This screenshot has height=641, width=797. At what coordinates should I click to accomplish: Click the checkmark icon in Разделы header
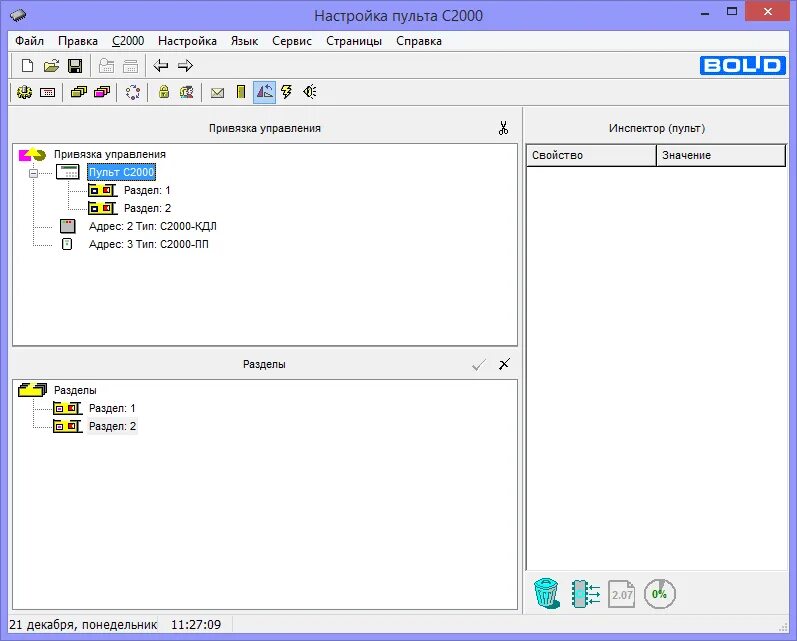479,364
